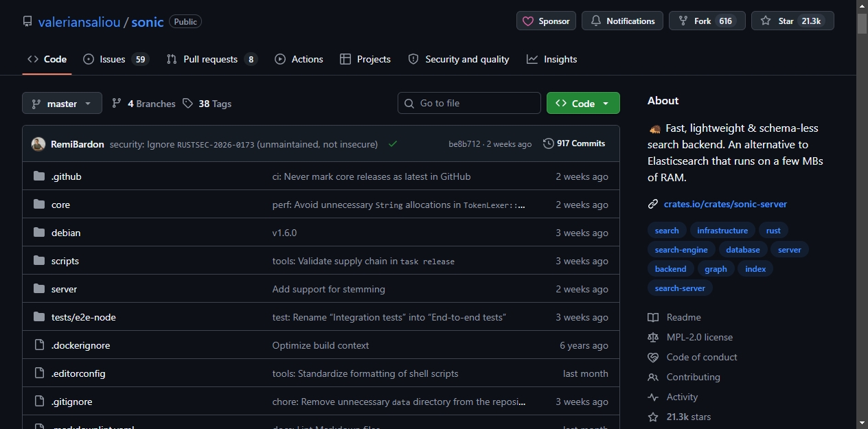The width and height of the screenshot is (868, 429).
Task: Click the file icon beside .dockerignore
Action: click(39, 345)
